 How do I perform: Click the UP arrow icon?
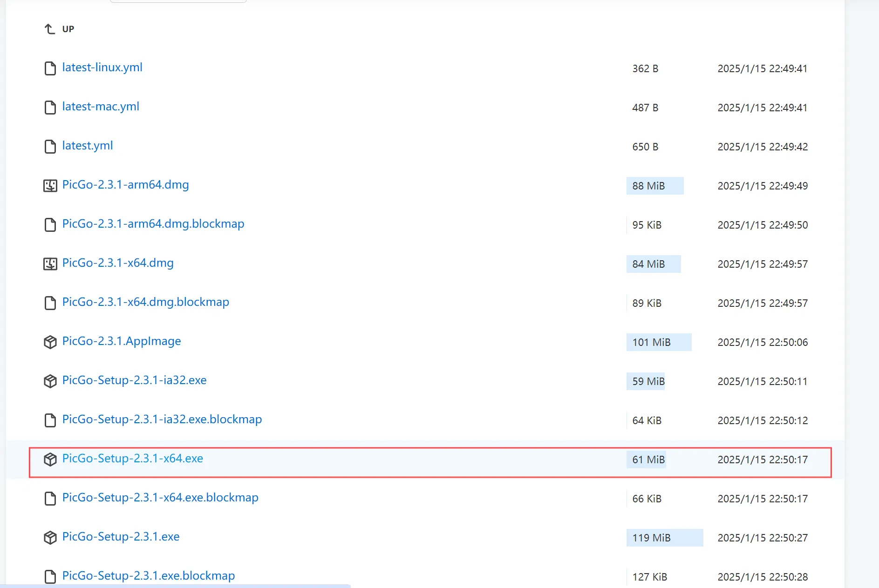click(49, 29)
